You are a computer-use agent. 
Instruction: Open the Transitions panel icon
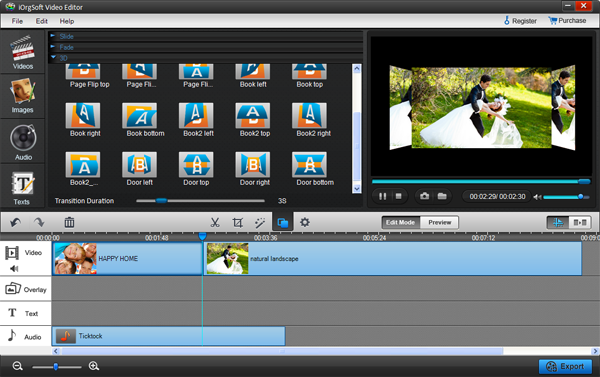tap(283, 222)
